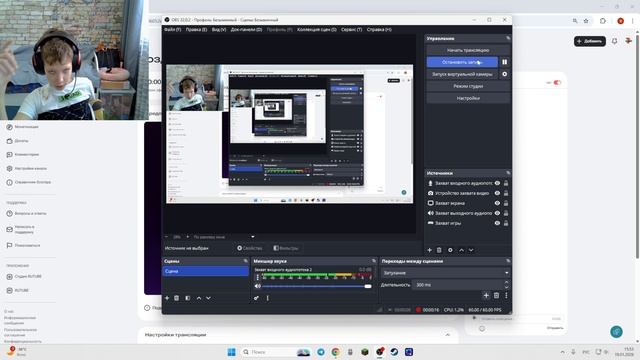Lock the Захват игры source
640x360 pixels.
[x=506, y=223]
